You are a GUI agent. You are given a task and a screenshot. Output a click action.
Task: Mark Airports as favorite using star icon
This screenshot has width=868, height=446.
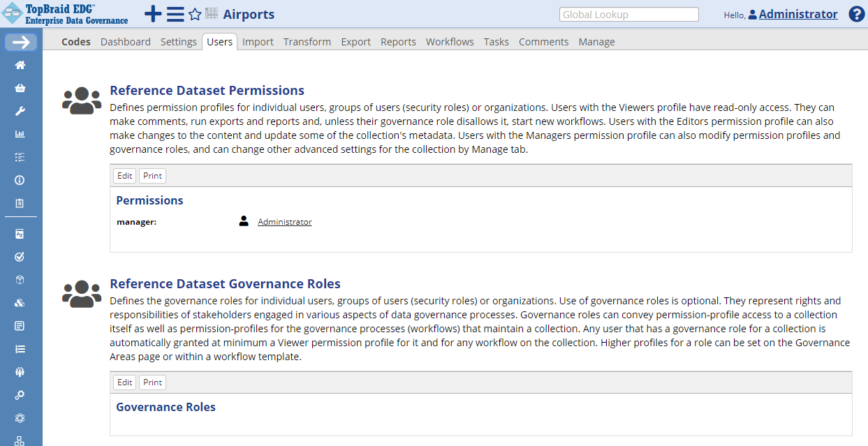[195, 13]
